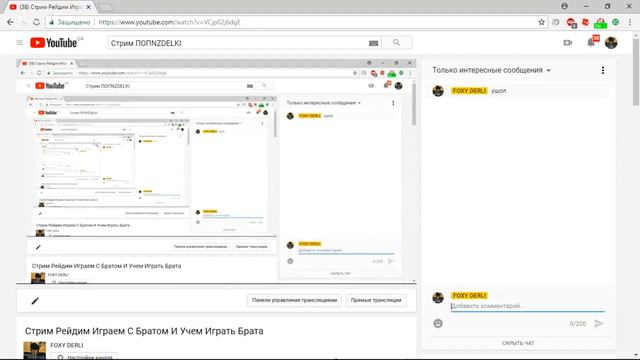Expand the chat filter dropdown
640x360 pixels.
point(491,70)
